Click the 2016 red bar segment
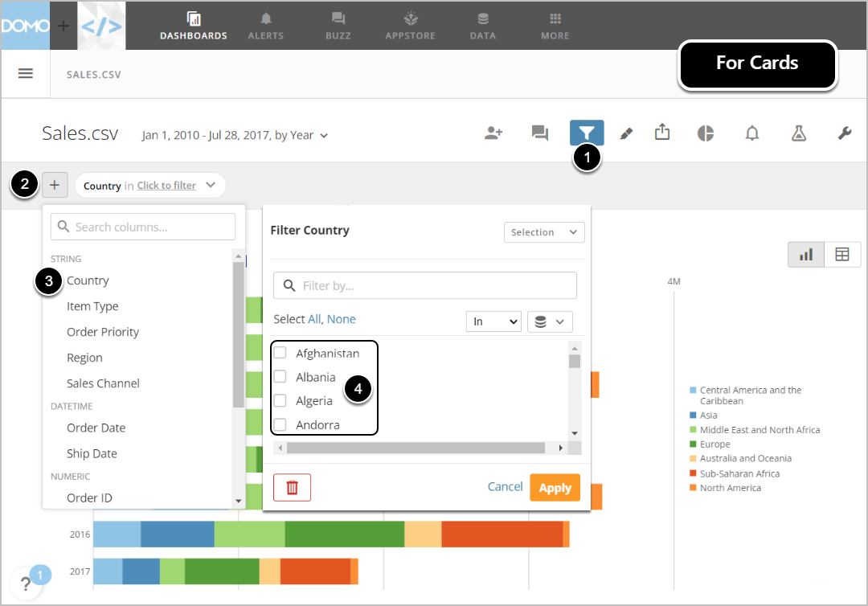Screen dimensions: 868x606 [x=502, y=534]
